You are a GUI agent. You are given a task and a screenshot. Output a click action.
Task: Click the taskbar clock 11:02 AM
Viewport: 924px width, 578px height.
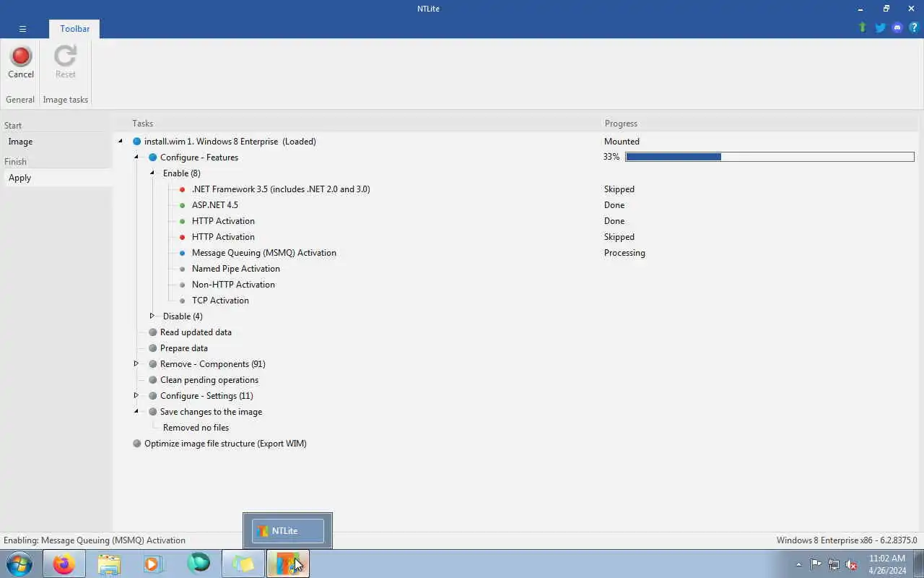[887, 558]
